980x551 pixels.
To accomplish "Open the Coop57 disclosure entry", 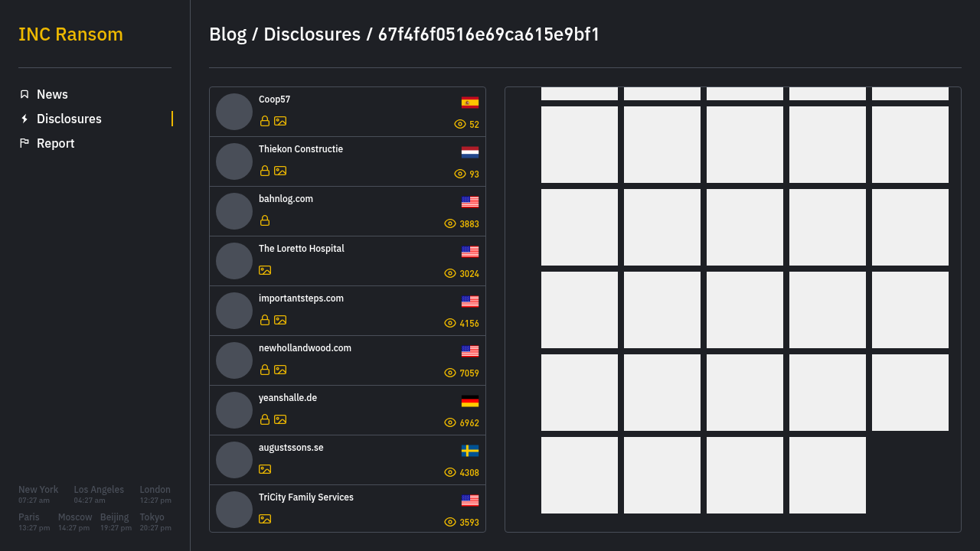I will click(348, 112).
